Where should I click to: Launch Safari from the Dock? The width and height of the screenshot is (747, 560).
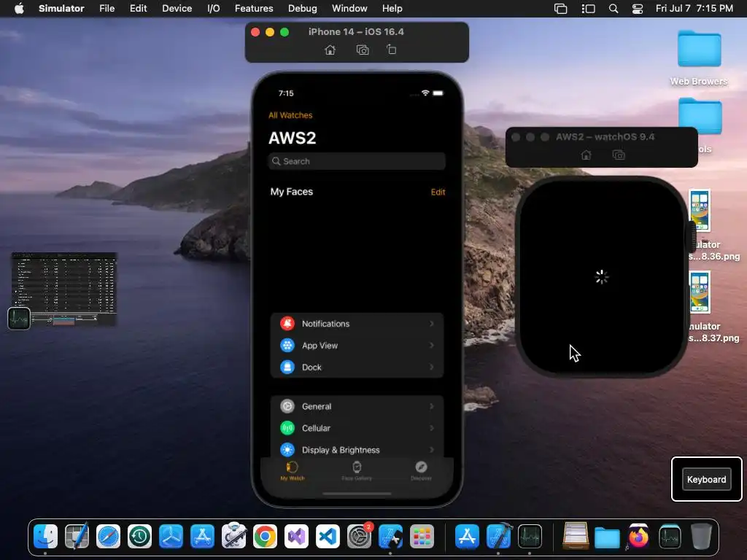point(108,537)
